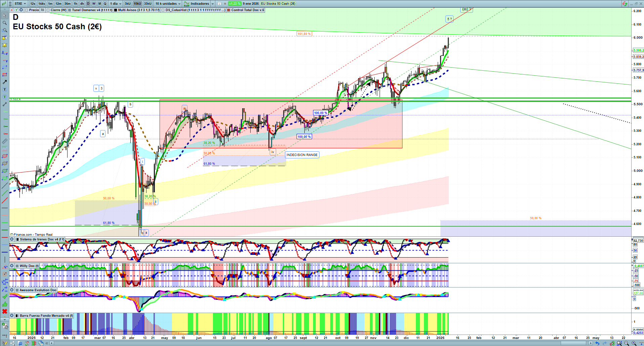The height and width of the screenshot is (346, 644).
Task: Select the arrow pointer cursor tool
Action: [x=5, y=15]
